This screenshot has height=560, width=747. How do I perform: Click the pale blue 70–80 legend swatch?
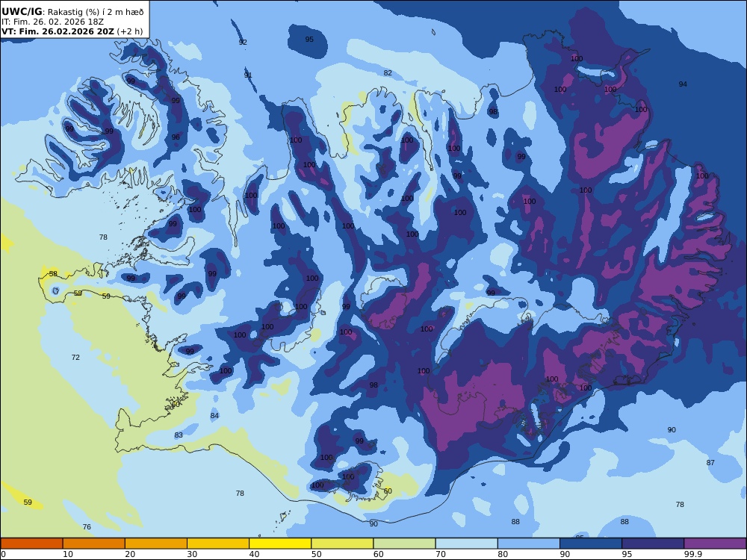(x=466, y=544)
